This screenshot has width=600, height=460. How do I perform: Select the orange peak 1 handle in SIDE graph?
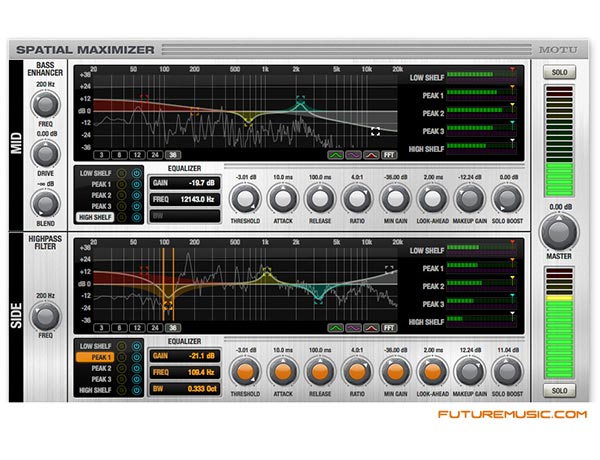(168, 305)
